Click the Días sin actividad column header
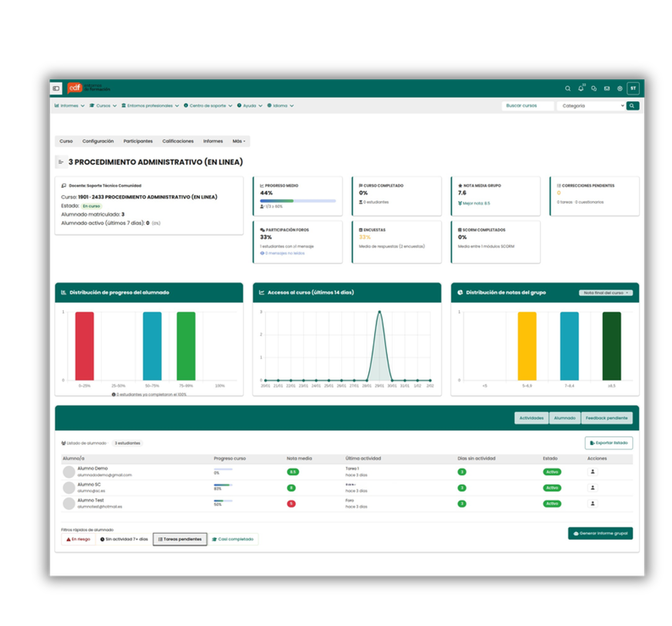The image size is (672, 626). click(x=476, y=459)
